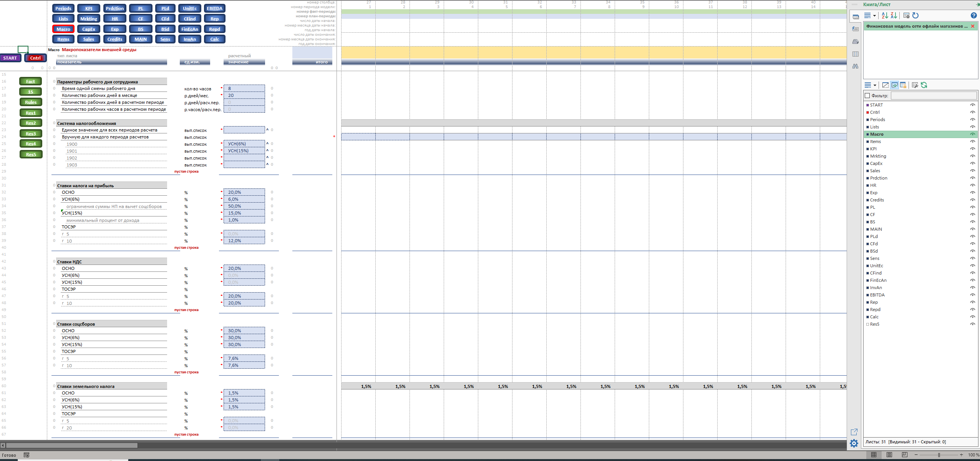This screenshot has width=980, height=461.
Task: Click the green Rules button
Action: coord(31,102)
